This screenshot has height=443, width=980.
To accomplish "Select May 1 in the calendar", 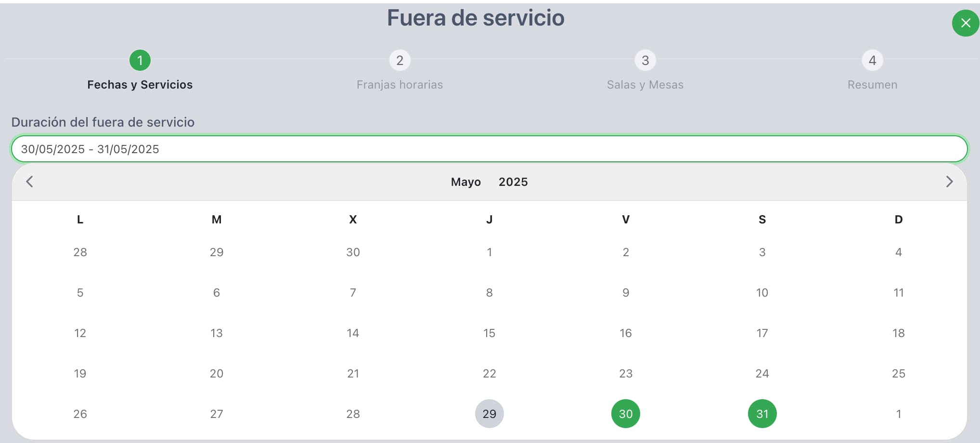I will pyautogui.click(x=489, y=252).
